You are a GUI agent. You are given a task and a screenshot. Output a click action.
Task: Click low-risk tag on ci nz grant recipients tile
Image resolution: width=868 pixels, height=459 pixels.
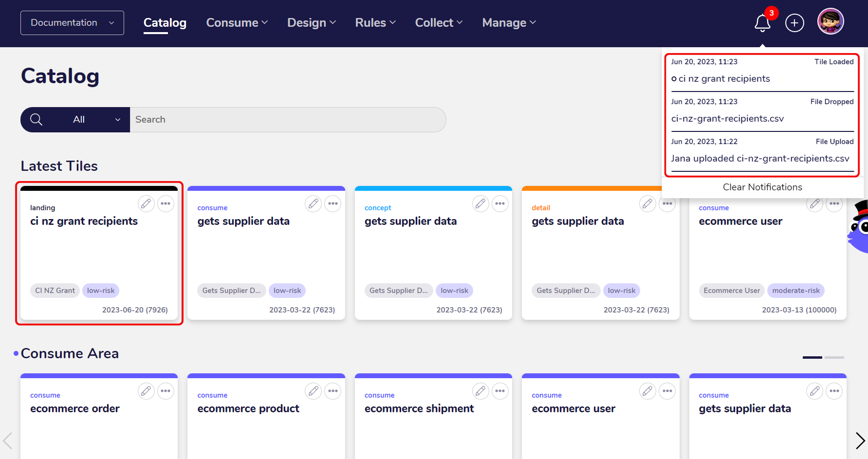click(101, 291)
